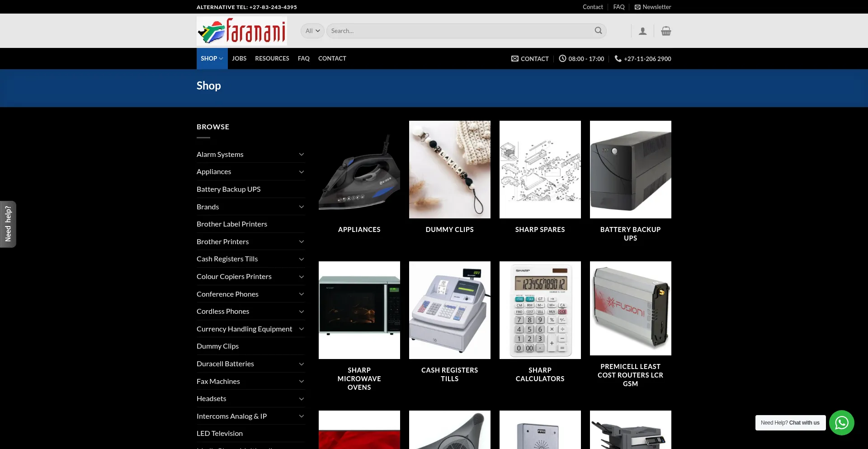Expand the Cordless Phones chevron
This screenshot has height=449, width=868.
pyautogui.click(x=302, y=312)
